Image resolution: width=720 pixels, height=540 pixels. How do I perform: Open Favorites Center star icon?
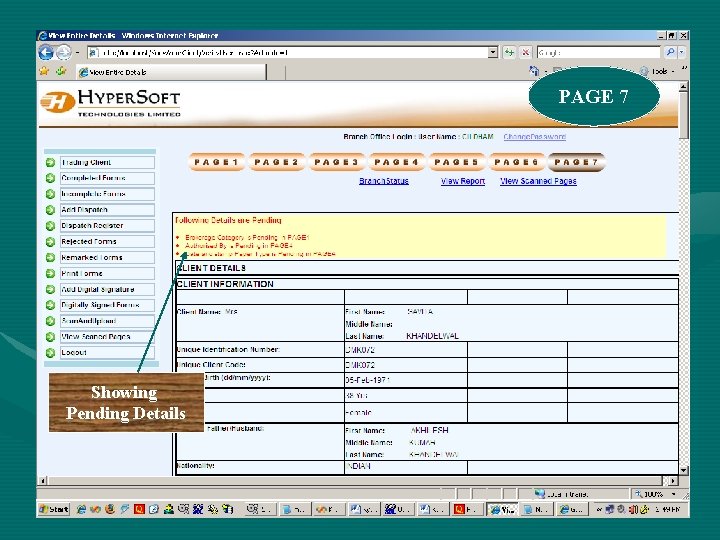click(x=44, y=71)
